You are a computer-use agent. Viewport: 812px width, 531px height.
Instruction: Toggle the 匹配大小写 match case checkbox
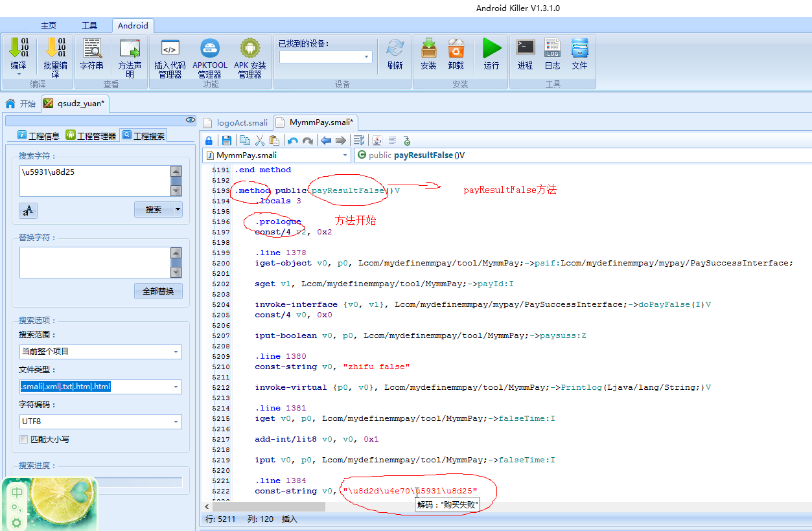(23, 439)
